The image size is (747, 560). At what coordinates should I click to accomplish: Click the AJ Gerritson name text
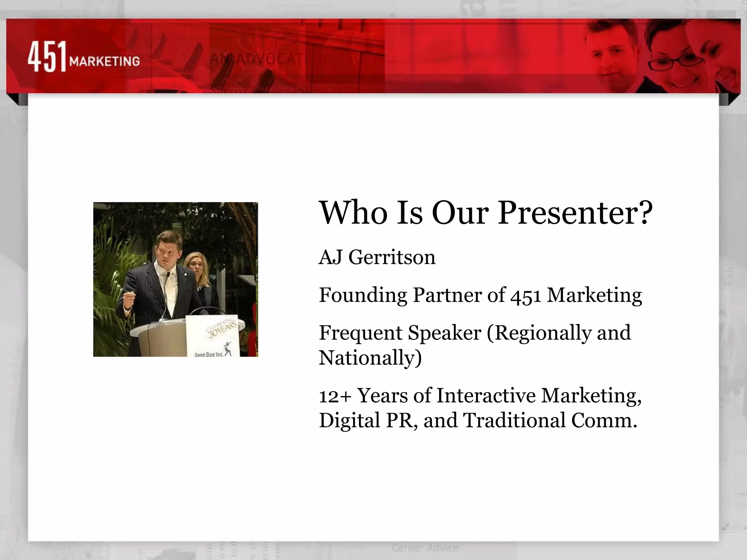[x=377, y=257]
